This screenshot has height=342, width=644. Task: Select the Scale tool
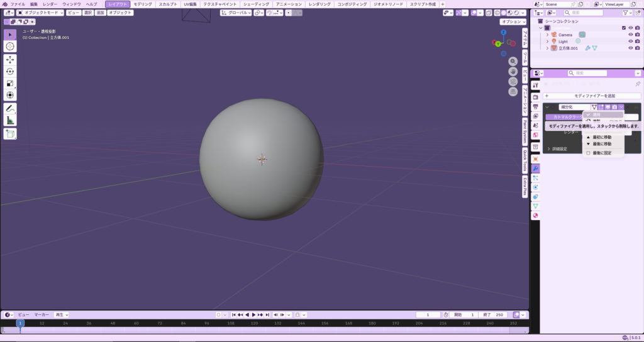point(10,83)
